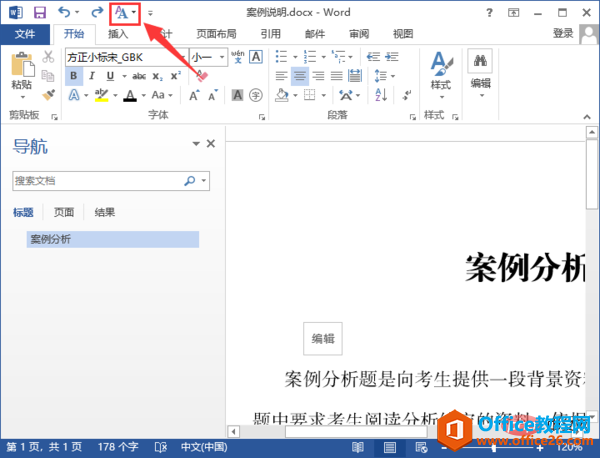
Task: Toggle italic formatting
Action: 92,76
